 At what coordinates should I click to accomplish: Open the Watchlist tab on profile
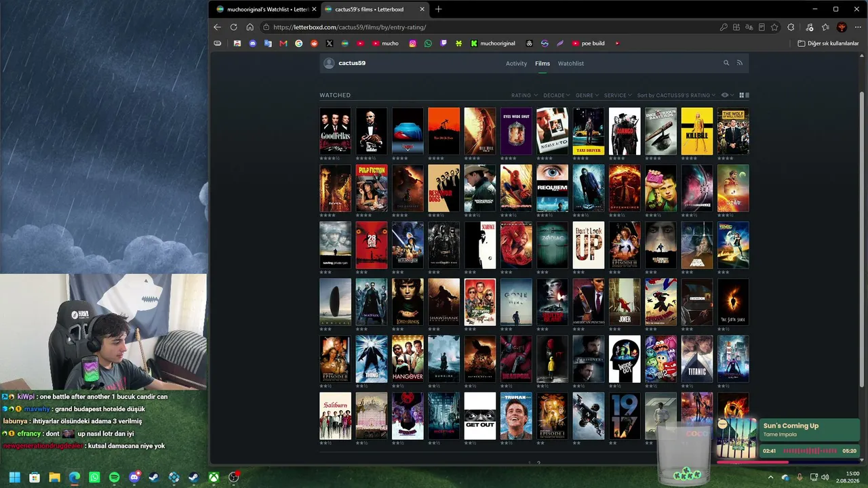click(571, 64)
